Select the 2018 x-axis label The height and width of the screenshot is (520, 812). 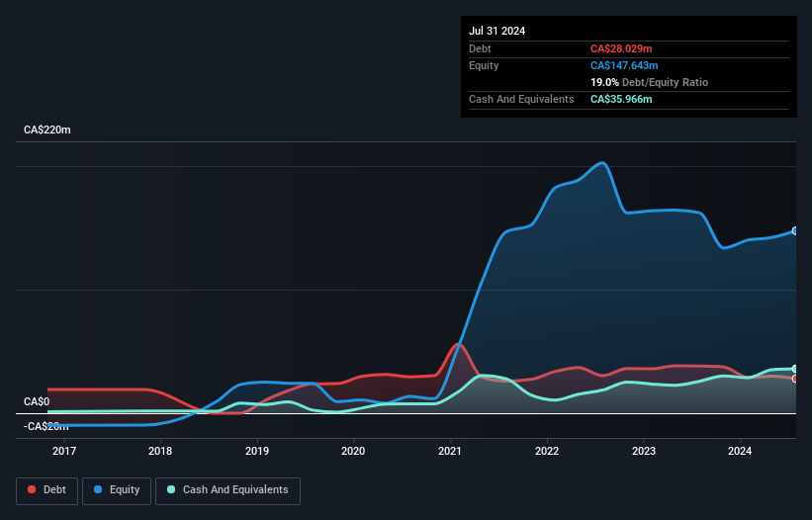coord(160,451)
